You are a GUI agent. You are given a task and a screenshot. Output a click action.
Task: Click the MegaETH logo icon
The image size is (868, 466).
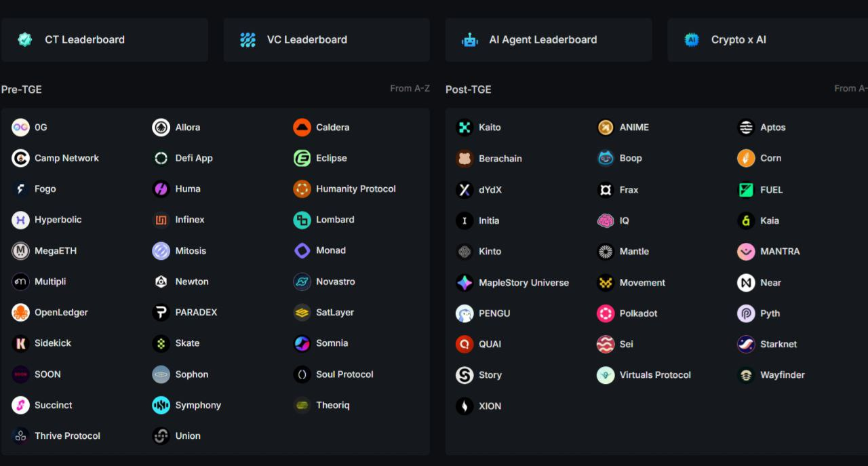click(x=20, y=251)
